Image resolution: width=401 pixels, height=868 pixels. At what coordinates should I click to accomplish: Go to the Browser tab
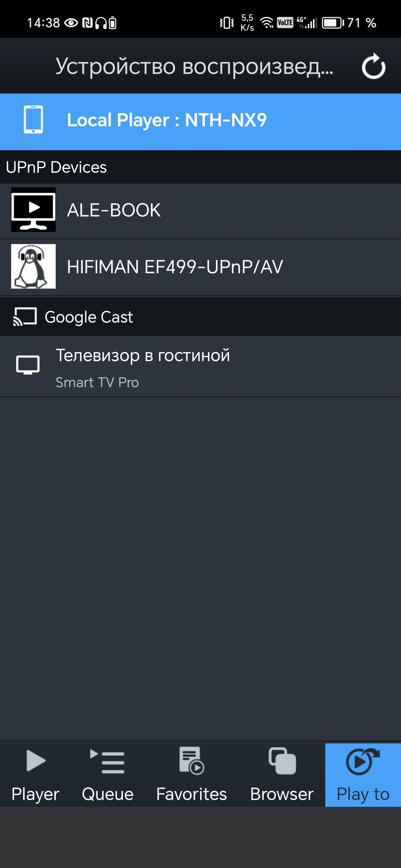[x=282, y=775]
